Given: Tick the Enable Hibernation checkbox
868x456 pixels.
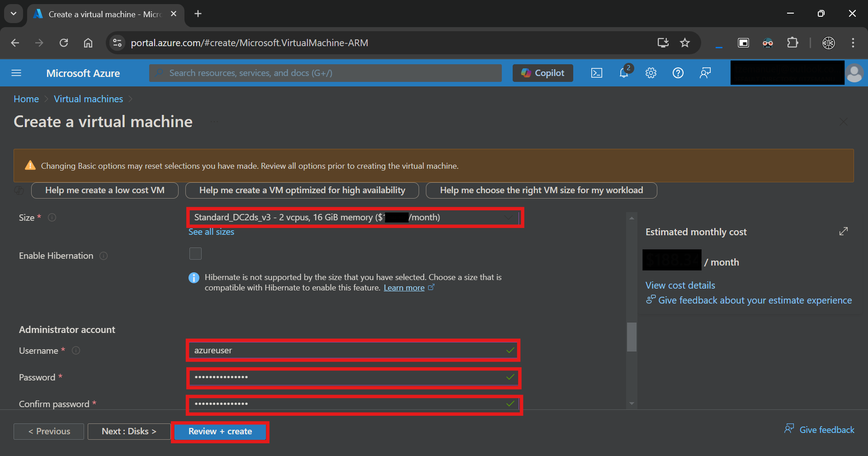Looking at the screenshot, I should (195, 254).
